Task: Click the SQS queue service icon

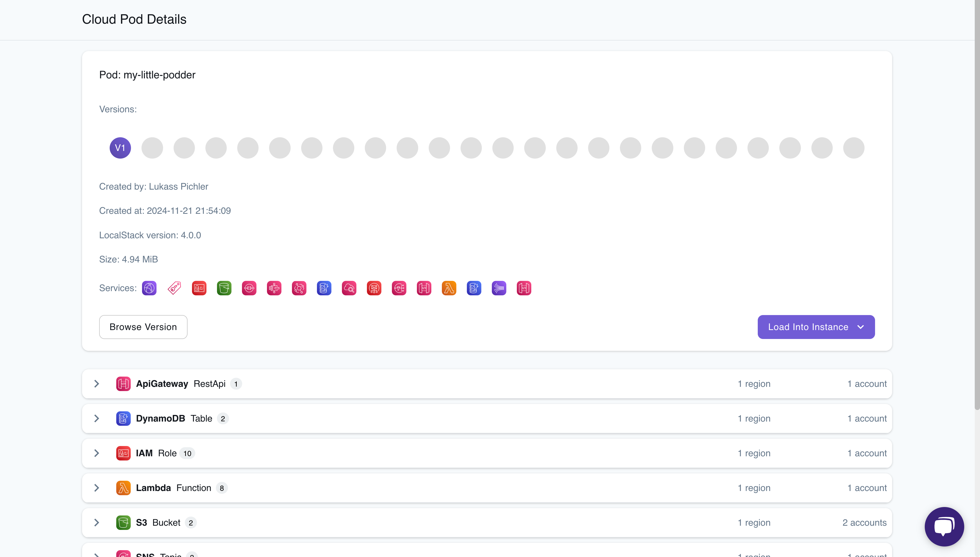Action: 249,288
